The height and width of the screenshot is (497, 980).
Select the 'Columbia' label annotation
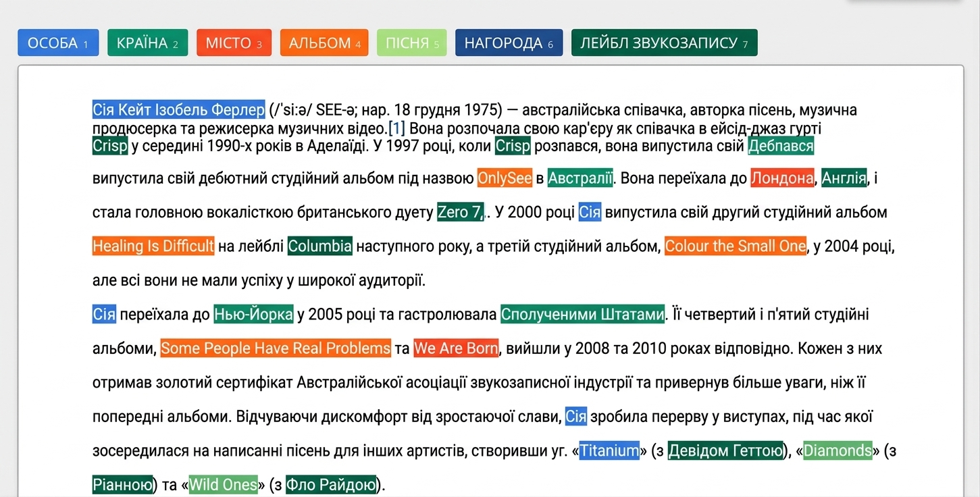pyautogui.click(x=320, y=246)
